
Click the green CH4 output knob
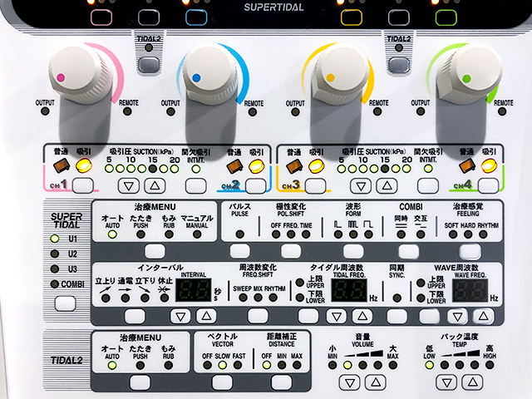[470, 74]
